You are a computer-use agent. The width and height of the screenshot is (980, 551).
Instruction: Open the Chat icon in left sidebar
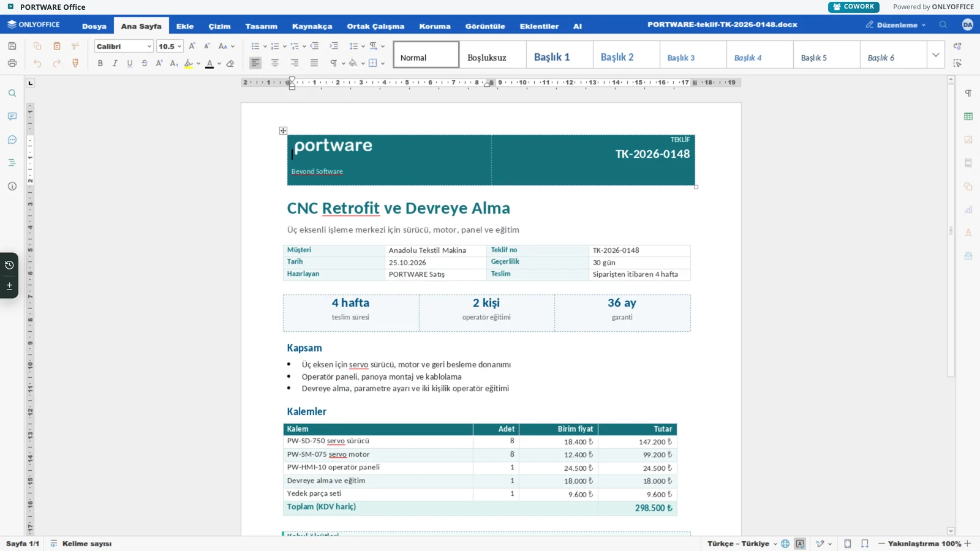12,140
